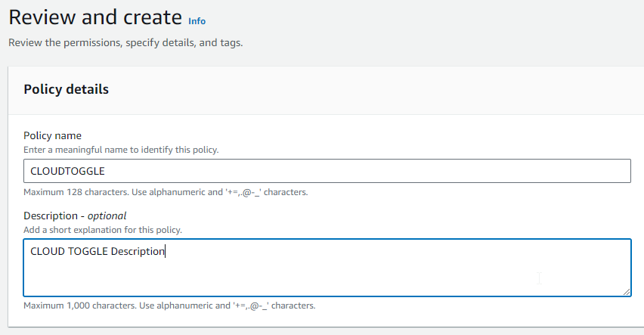Screen dimensions: 644x335
Task: Click the Description box resize handle
Action: coord(627,291)
